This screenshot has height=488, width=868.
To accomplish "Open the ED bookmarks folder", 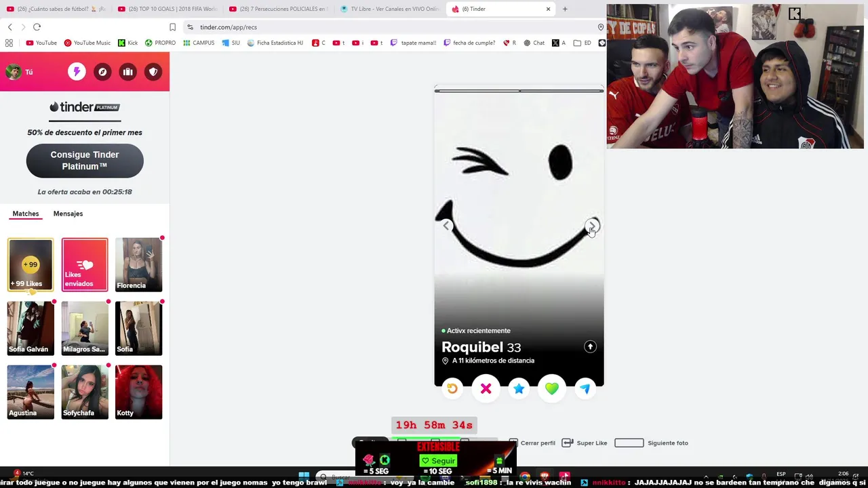I will pos(583,43).
